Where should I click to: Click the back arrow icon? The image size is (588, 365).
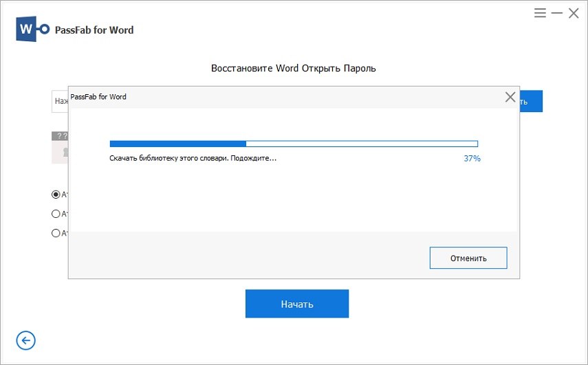pyautogui.click(x=26, y=341)
